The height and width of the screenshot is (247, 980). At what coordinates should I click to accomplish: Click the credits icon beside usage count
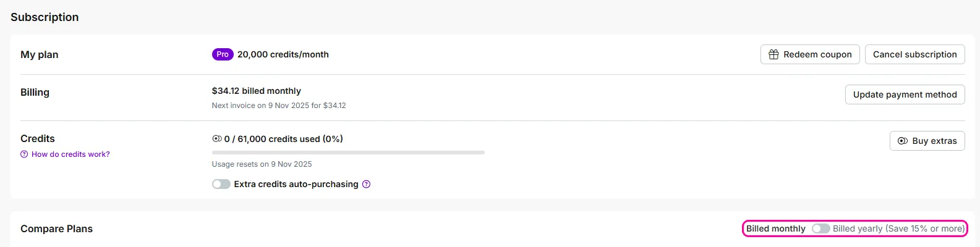pos(217,139)
